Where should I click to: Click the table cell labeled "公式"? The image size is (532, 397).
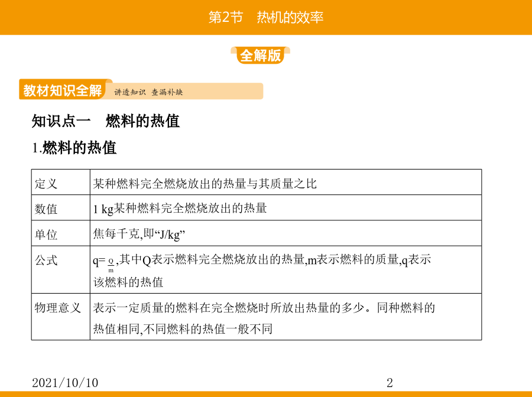point(61,269)
